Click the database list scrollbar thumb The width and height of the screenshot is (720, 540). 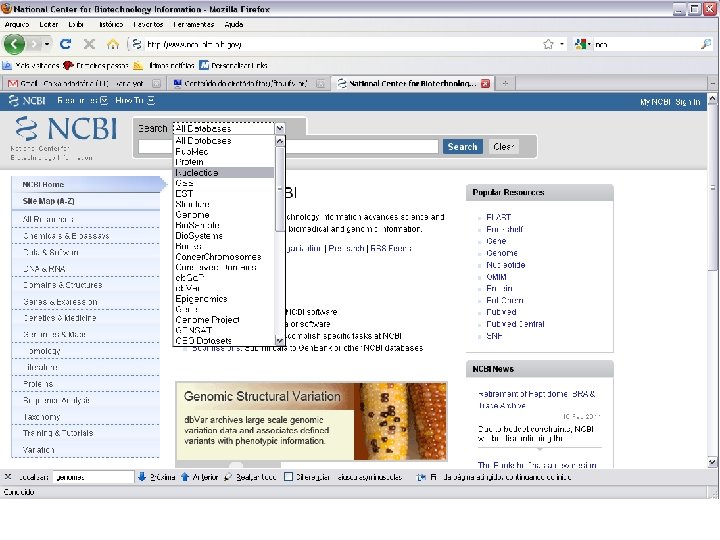click(280, 189)
